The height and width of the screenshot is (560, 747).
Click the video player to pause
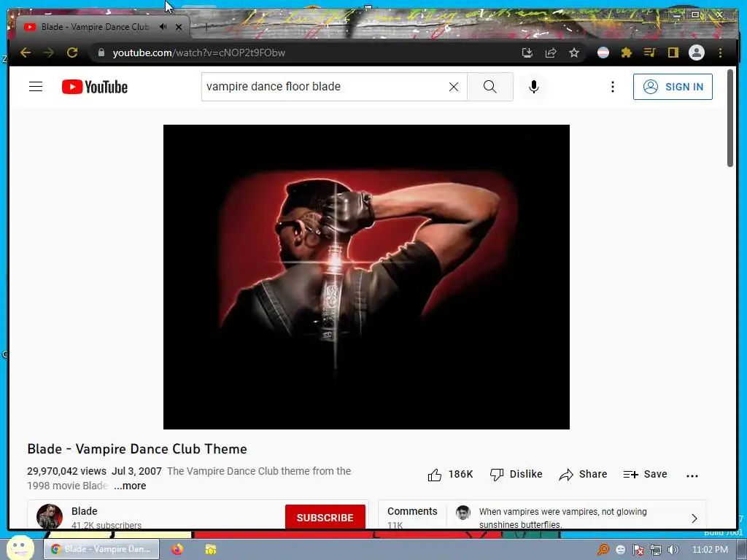click(x=366, y=276)
